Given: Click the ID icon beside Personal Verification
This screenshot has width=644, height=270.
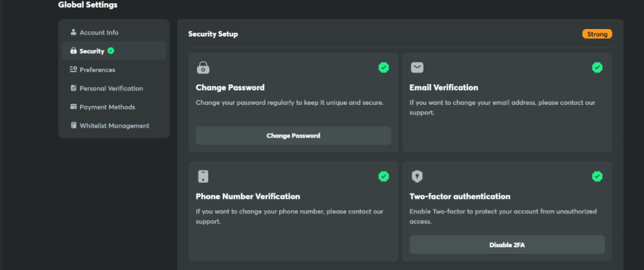Looking at the screenshot, I should pyautogui.click(x=73, y=88).
